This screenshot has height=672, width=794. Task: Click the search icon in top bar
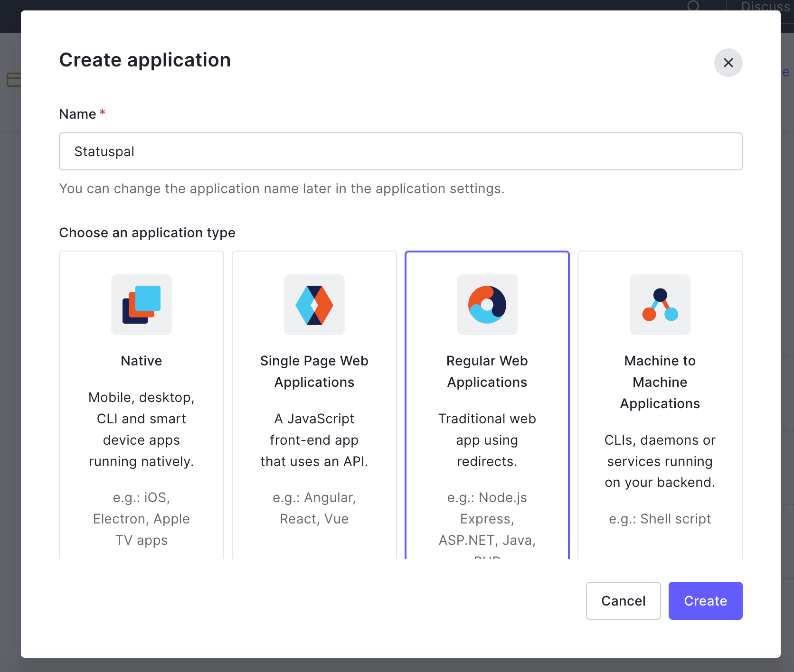pos(693,6)
